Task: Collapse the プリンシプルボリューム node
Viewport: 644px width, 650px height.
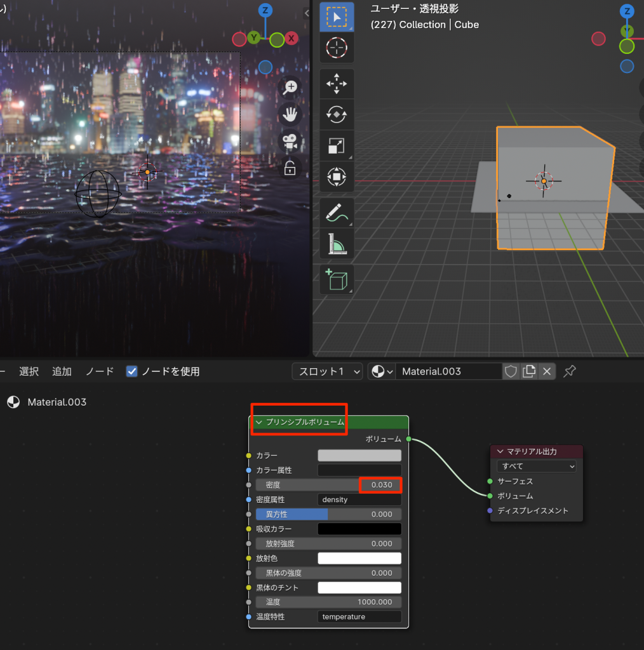Action: click(258, 422)
